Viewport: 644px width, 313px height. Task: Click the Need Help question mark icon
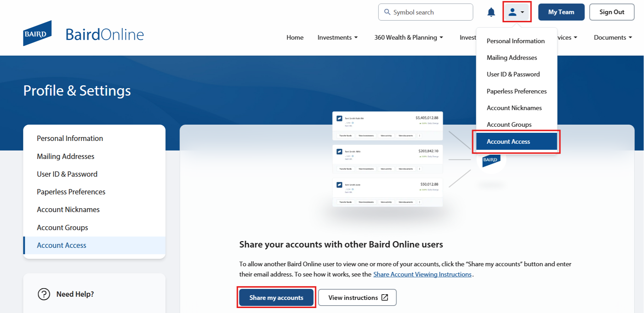(44, 294)
